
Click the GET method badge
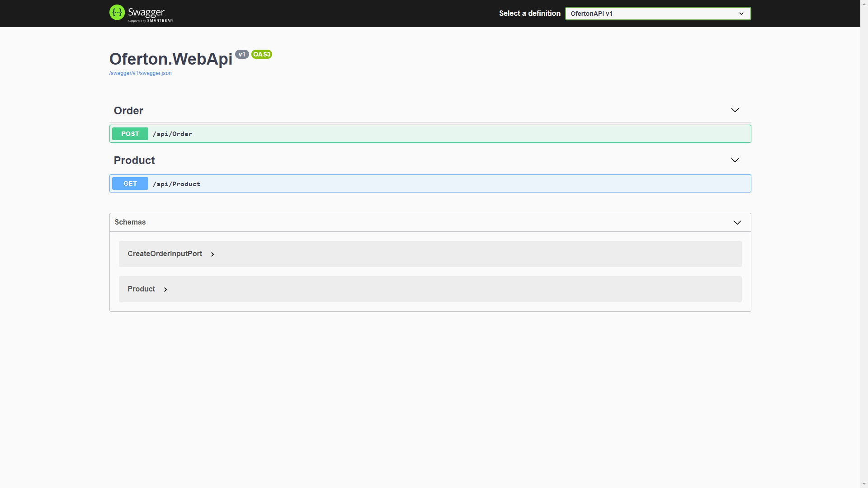point(130,183)
